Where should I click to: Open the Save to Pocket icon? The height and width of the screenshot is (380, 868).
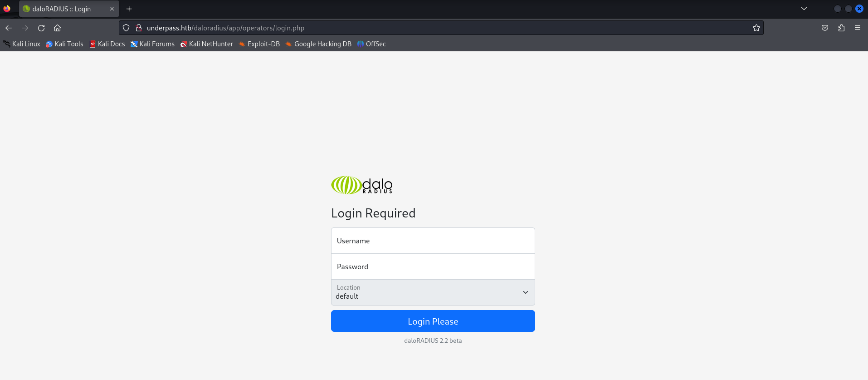point(825,28)
